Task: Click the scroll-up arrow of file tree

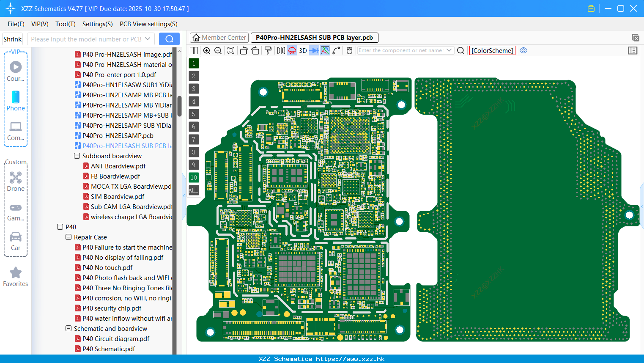Action: pyautogui.click(x=179, y=51)
